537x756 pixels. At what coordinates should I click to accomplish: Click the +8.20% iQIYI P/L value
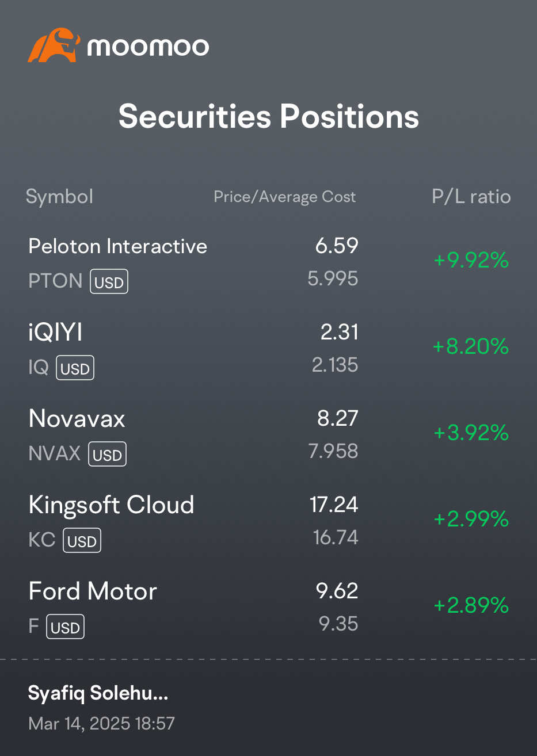[471, 346]
